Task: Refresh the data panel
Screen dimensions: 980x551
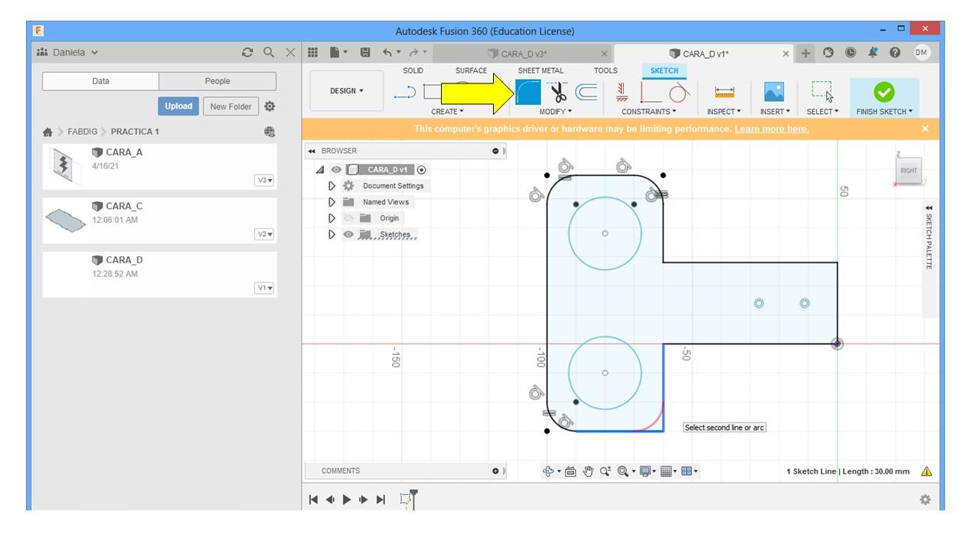Action: [x=247, y=53]
